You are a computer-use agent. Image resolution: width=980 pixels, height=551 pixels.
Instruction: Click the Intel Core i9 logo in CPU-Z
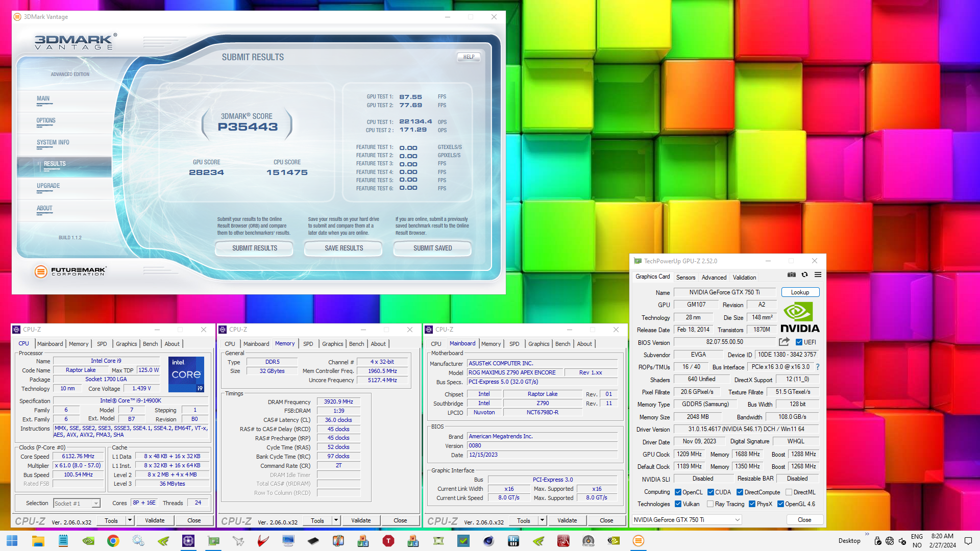(186, 374)
